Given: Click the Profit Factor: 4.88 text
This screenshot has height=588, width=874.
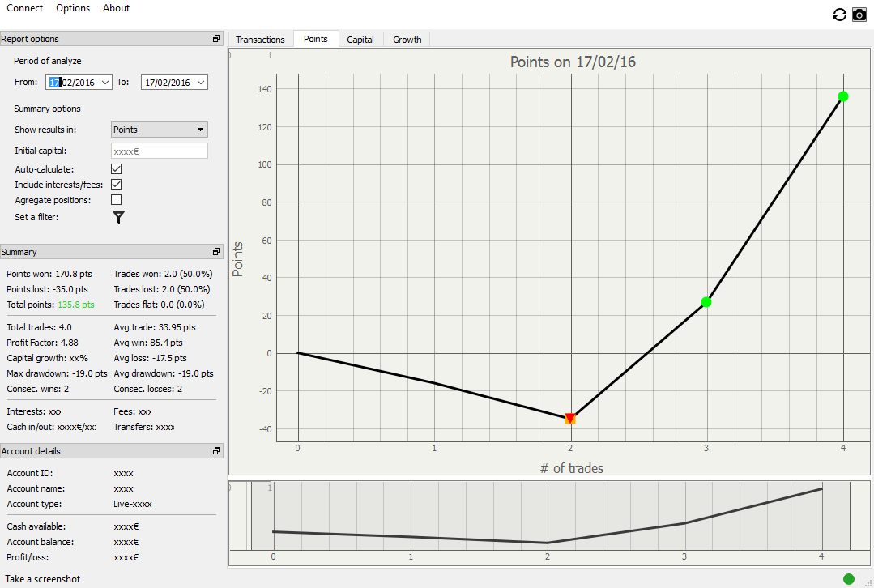Looking at the screenshot, I should click(42, 343).
